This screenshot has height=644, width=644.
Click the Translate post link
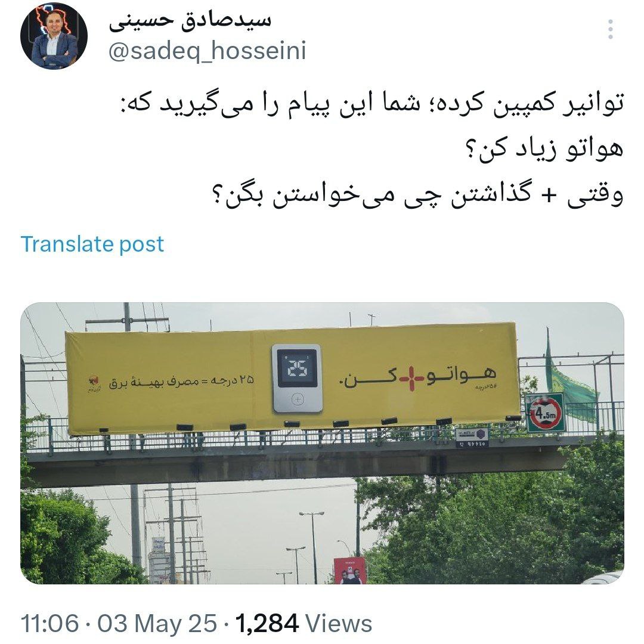(x=92, y=244)
